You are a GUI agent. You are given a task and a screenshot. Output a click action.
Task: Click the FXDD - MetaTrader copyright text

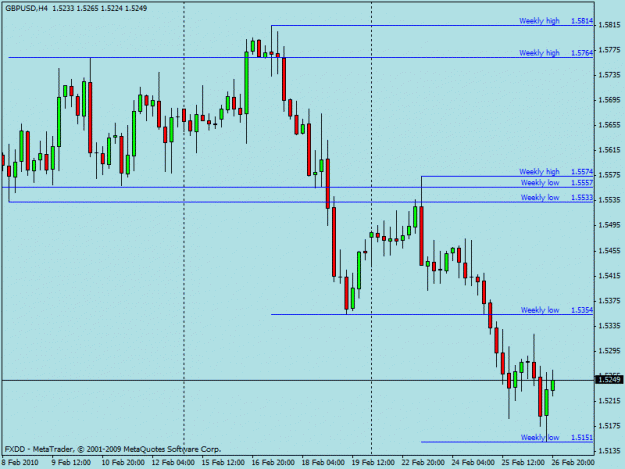tap(113, 449)
